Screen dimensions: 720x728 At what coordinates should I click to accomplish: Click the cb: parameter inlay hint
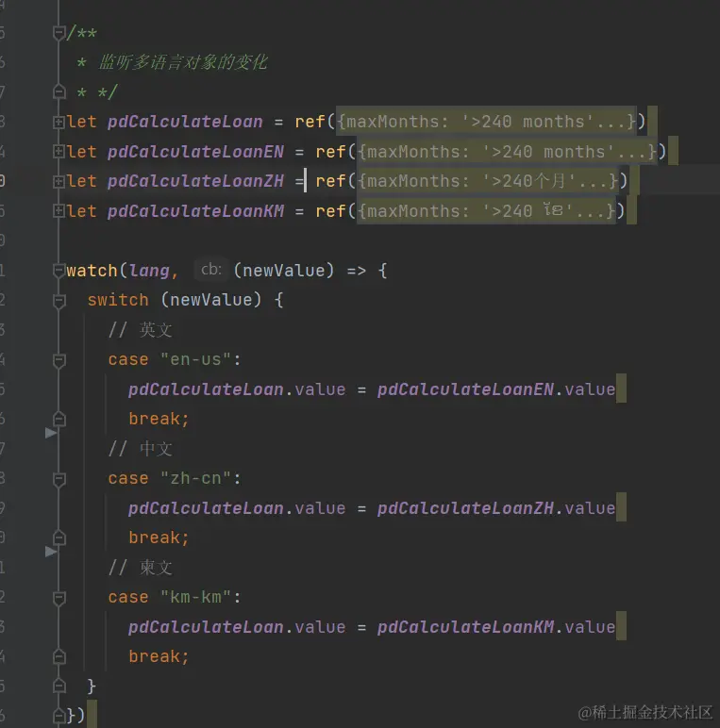211,270
